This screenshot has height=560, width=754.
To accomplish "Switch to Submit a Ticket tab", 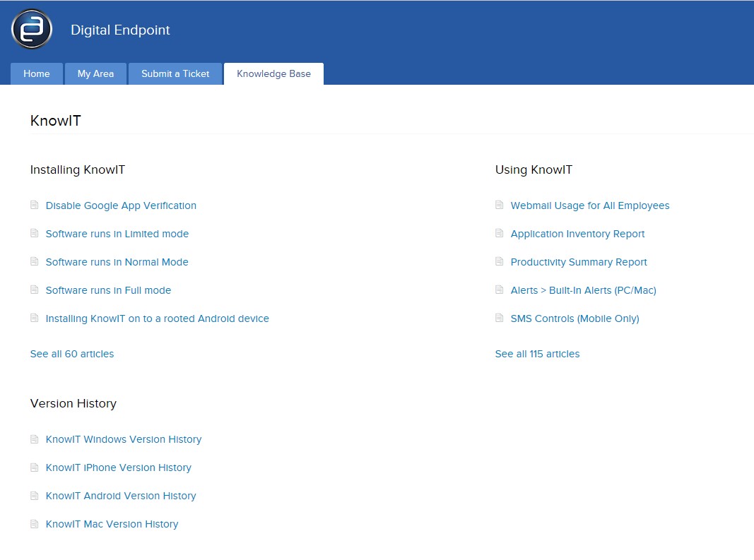I will pos(175,73).
